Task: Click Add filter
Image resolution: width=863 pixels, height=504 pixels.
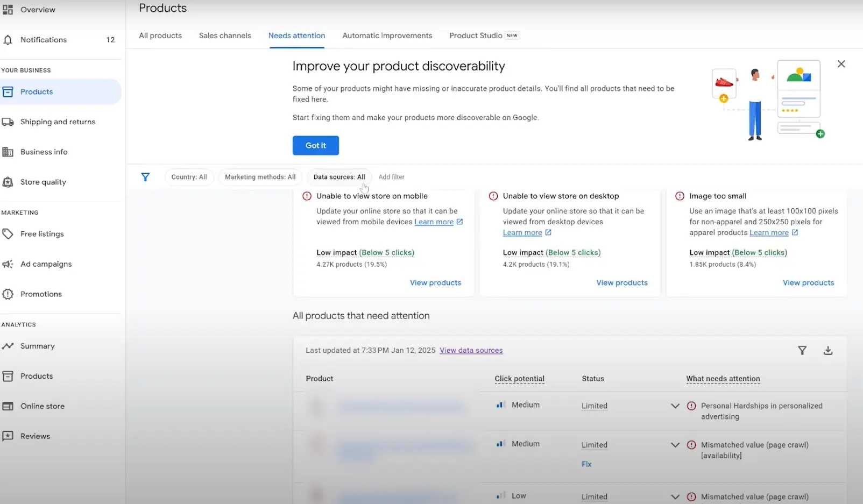Action: (x=391, y=177)
